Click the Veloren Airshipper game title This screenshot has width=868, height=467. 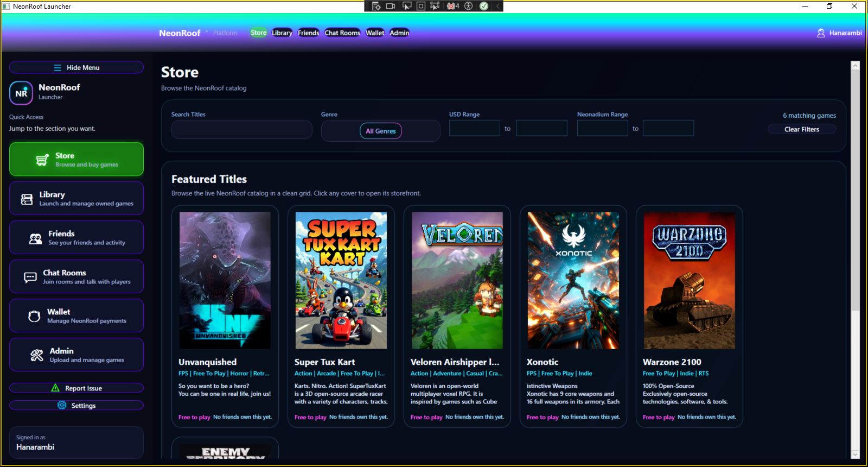(455, 362)
